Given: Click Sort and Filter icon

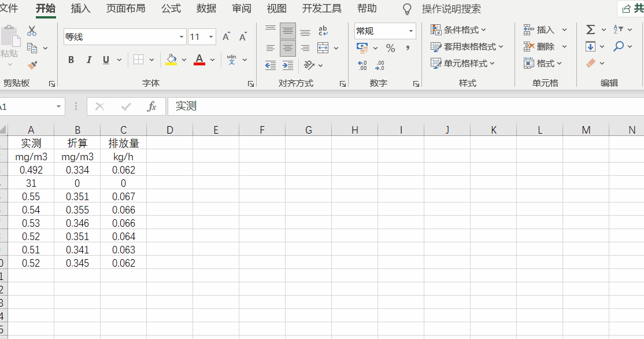Looking at the screenshot, I should coord(619,29).
